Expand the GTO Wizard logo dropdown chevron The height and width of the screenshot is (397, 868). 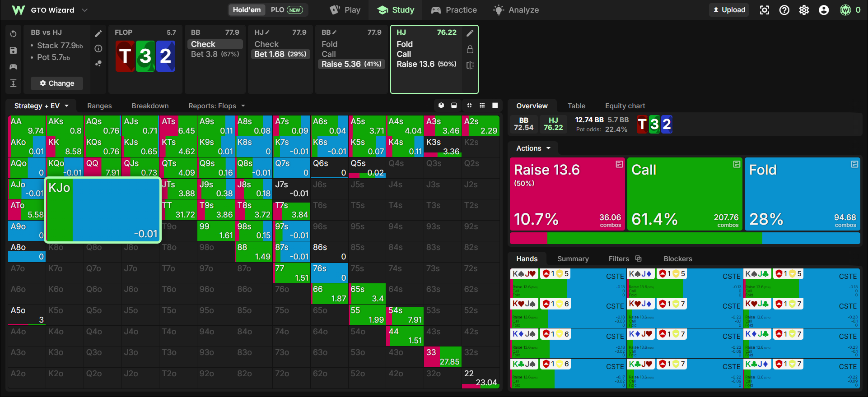[84, 10]
